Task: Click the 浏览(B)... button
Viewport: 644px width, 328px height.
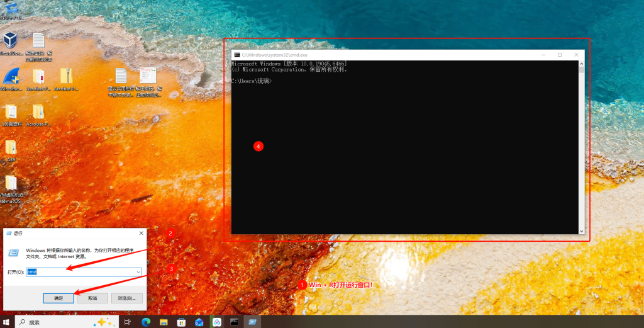Action: tap(126, 298)
